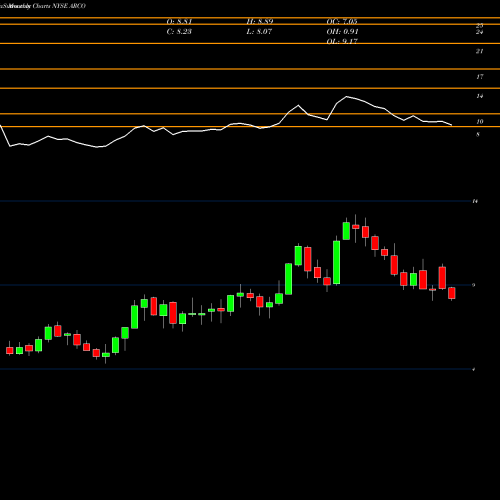Image resolution: width=500 pixels, height=500 pixels.
Task: Click the 'OH: 0.91' reading
Action: pos(342,32)
